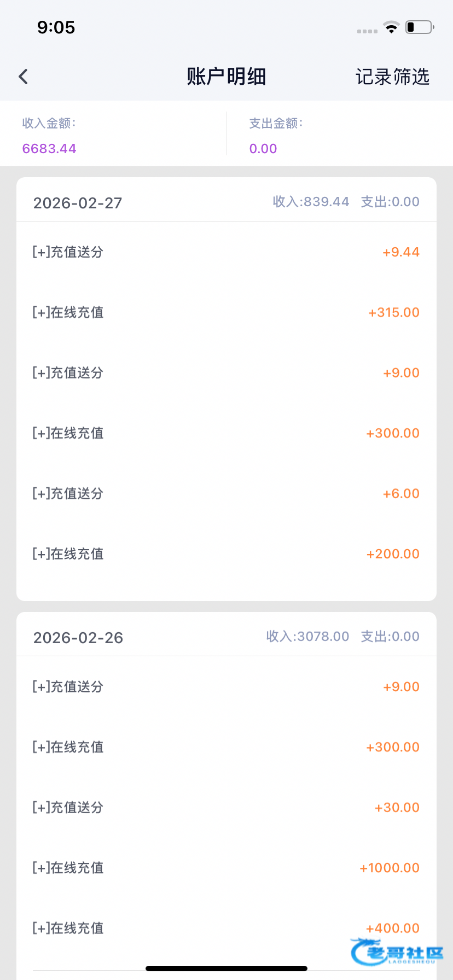Tap the Wi-Fi status icon
Image resolution: width=453 pixels, height=980 pixels.
[x=391, y=27]
